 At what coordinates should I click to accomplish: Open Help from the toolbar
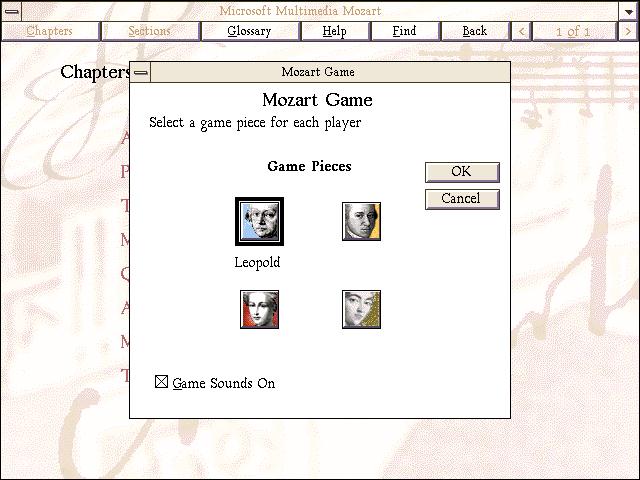(x=335, y=31)
